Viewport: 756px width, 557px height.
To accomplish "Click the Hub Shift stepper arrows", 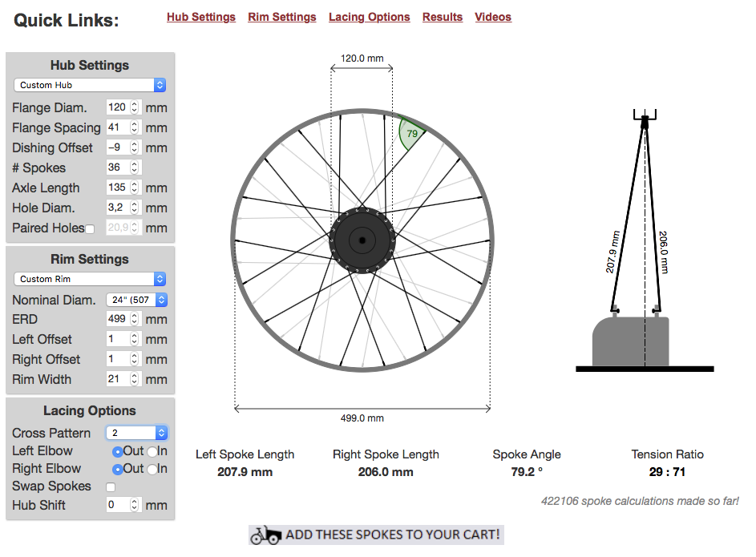I will click(135, 505).
